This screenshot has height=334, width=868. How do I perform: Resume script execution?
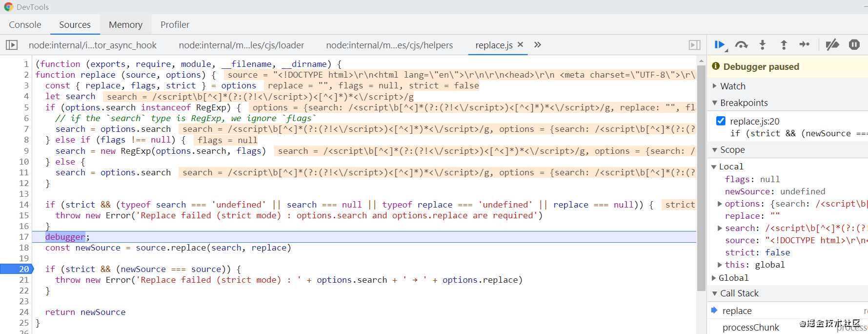click(719, 45)
